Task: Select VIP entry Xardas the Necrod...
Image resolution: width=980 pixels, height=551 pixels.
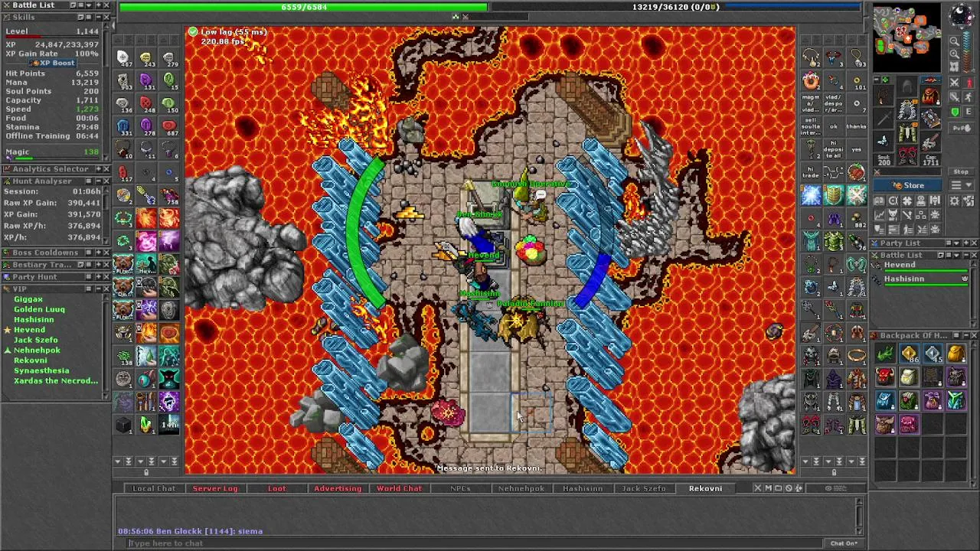Action: tap(55, 380)
